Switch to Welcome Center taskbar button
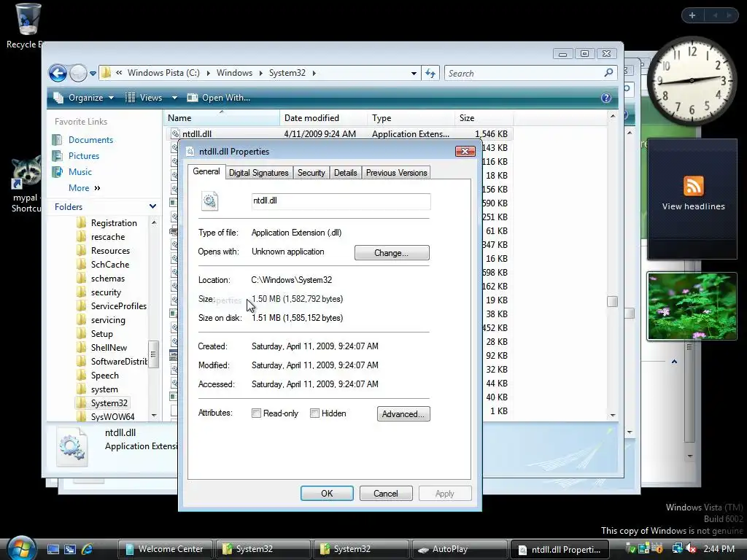747x560 pixels. (x=165, y=549)
